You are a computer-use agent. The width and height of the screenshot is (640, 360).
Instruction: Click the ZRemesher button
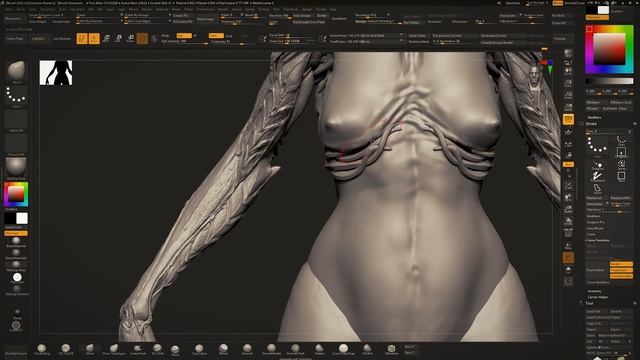pyautogui.click(x=13, y=18)
